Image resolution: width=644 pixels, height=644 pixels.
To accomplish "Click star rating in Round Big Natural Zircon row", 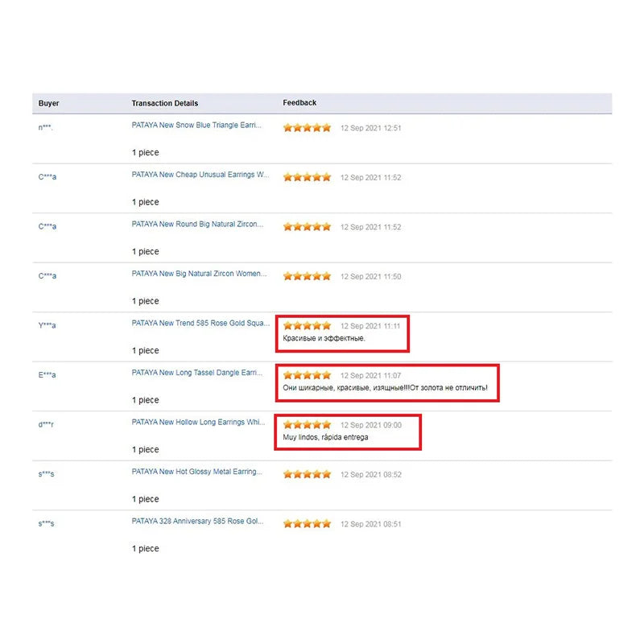I will click(307, 227).
